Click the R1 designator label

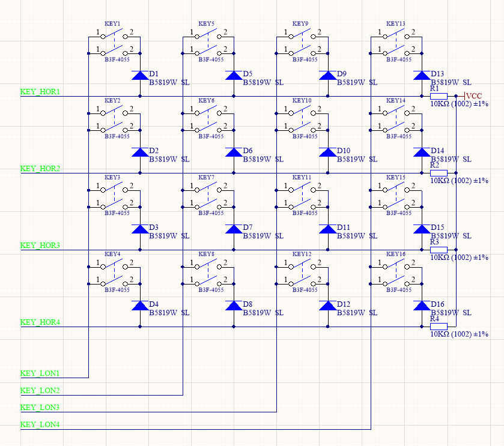[x=434, y=88]
